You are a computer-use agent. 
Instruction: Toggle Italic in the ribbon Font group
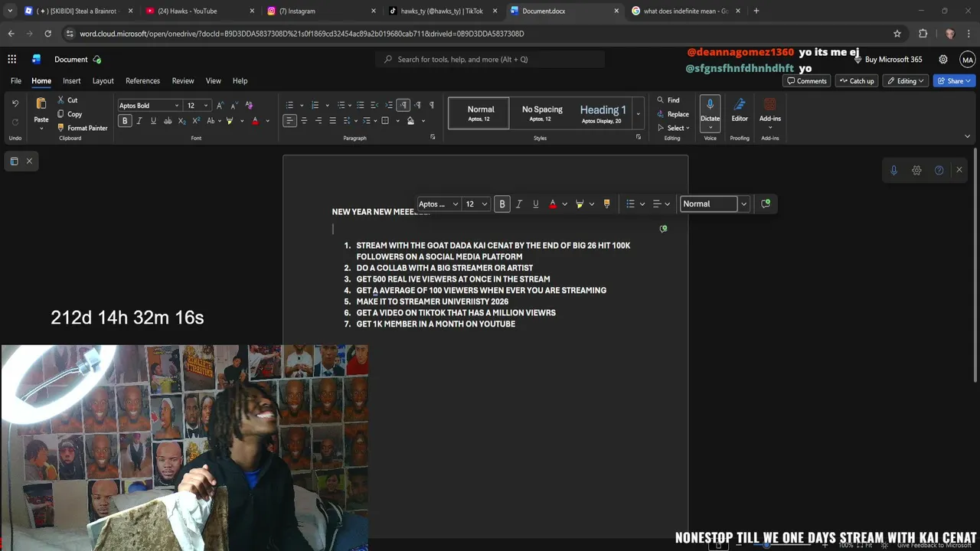coord(139,121)
